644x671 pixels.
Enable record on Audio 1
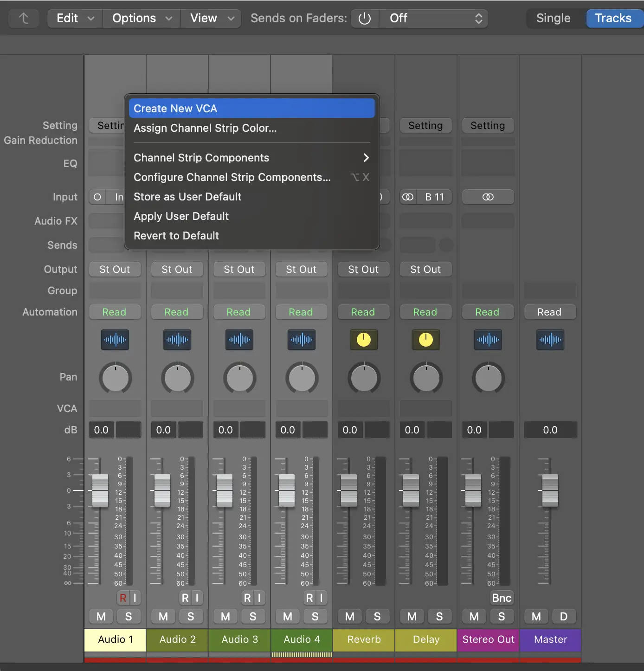coord(123,598)
